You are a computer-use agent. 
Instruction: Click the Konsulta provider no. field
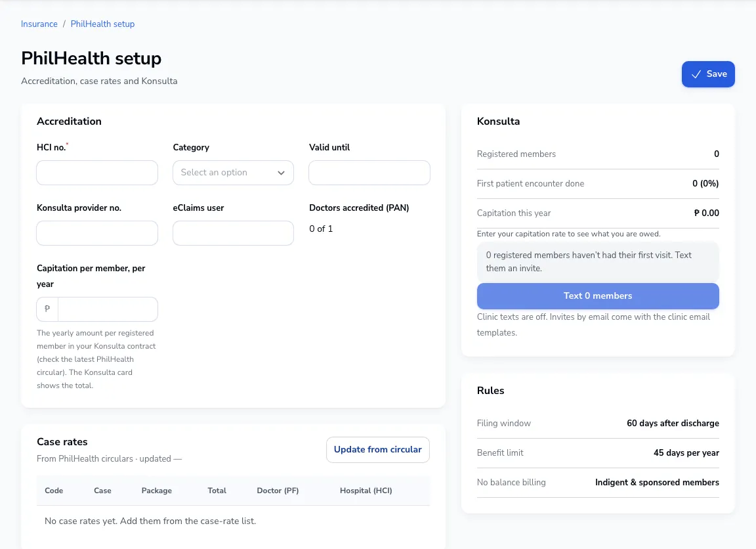(x=97, y=233)
